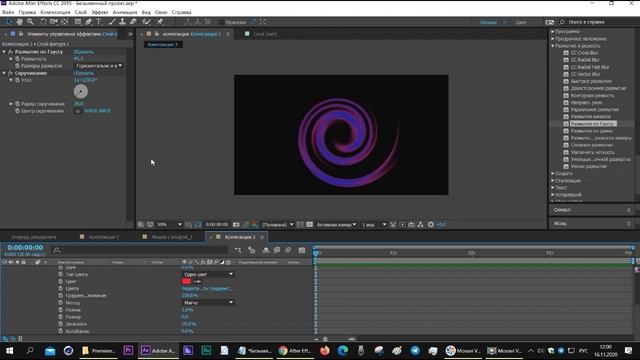Select the Brush tool
This screenshot has width=640, height=360.
point(112,22)
